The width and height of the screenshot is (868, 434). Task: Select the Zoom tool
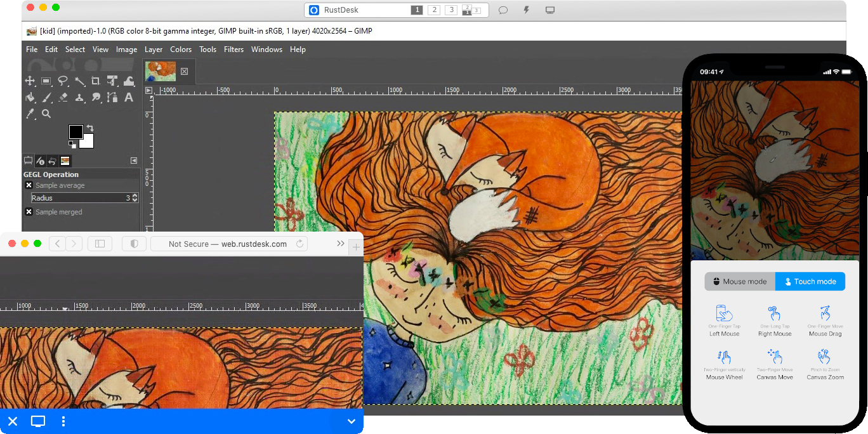46,113
